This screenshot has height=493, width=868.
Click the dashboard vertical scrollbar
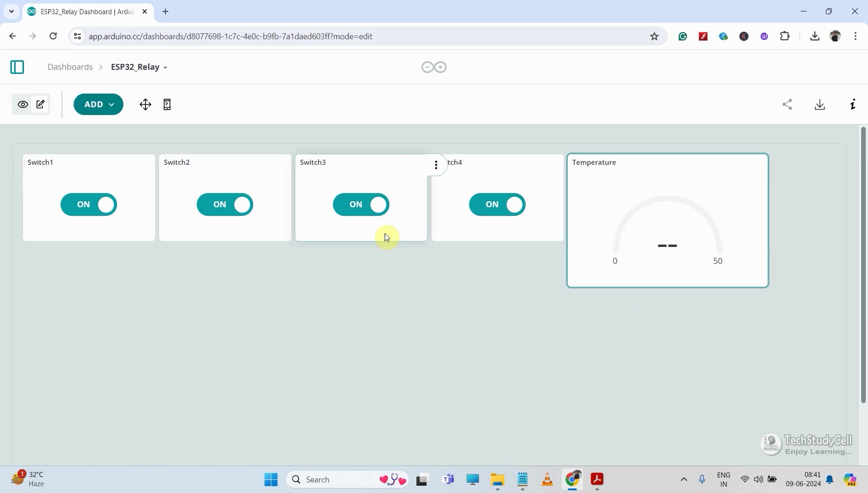point(863,265)
